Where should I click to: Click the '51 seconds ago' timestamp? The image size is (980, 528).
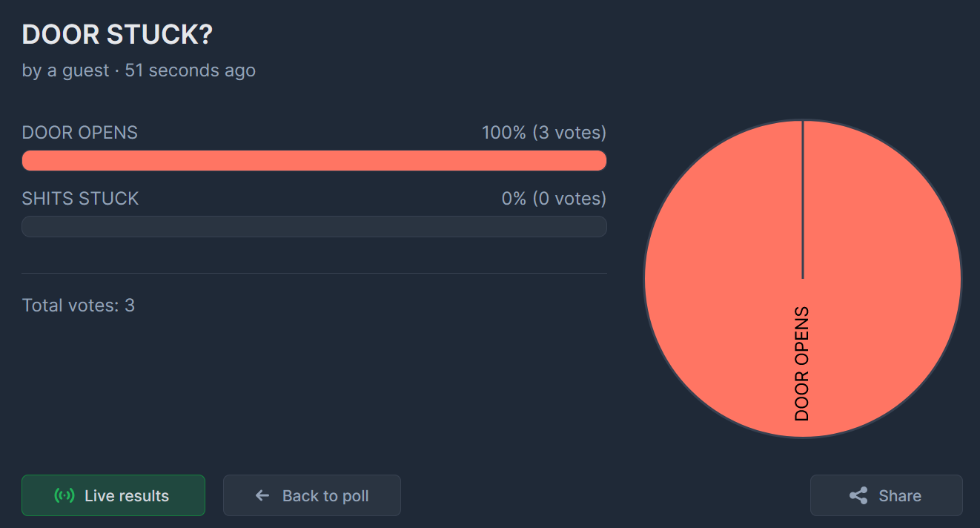[x=190, y=70]
